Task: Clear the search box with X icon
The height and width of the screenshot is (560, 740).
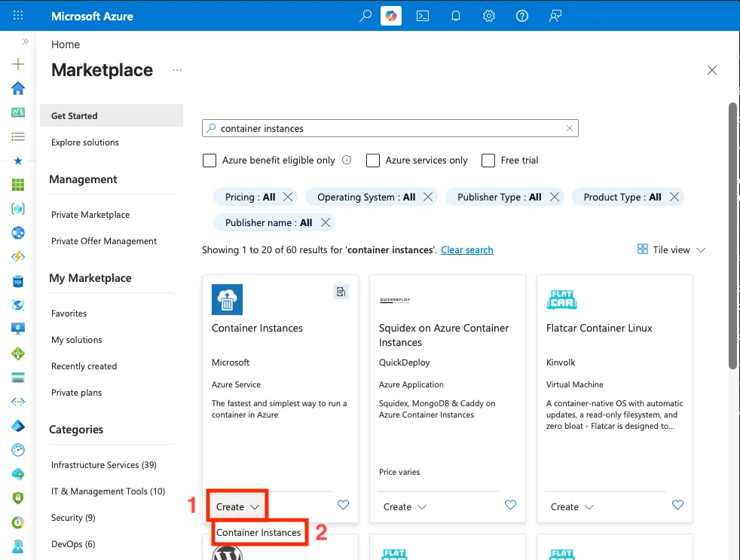Action: click(570, 128)
